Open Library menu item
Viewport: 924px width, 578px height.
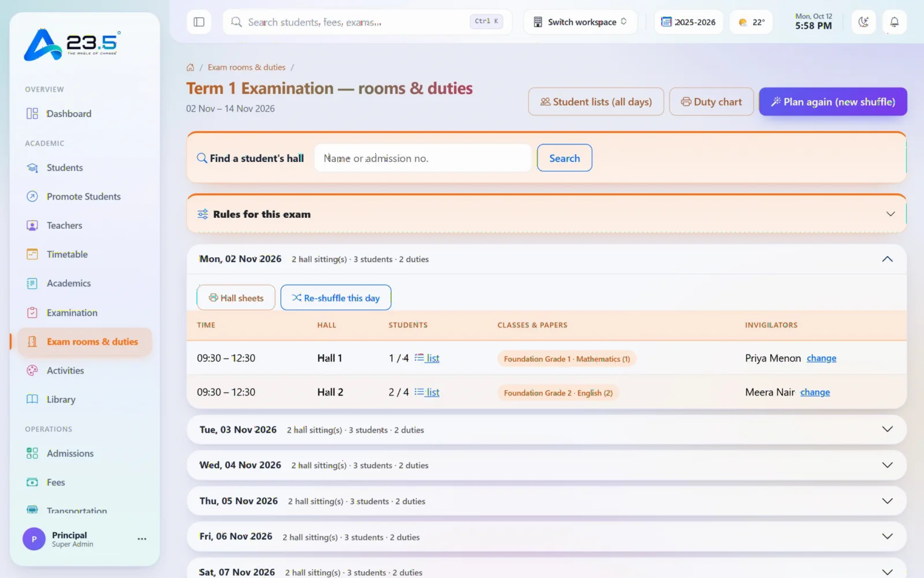click(x=84, y=399)
